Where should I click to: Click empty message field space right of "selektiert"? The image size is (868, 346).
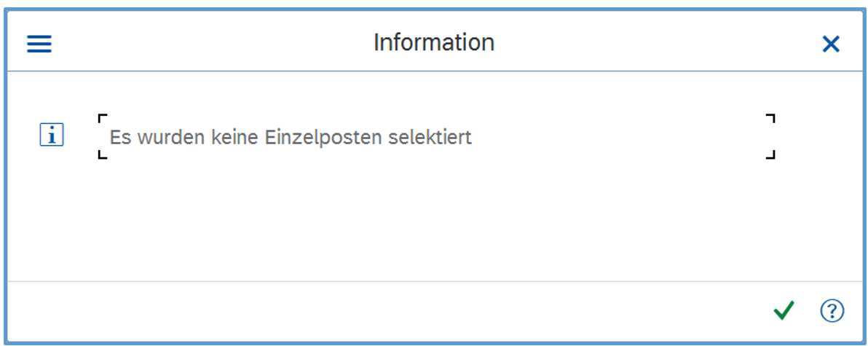click(x=619, y=137)
